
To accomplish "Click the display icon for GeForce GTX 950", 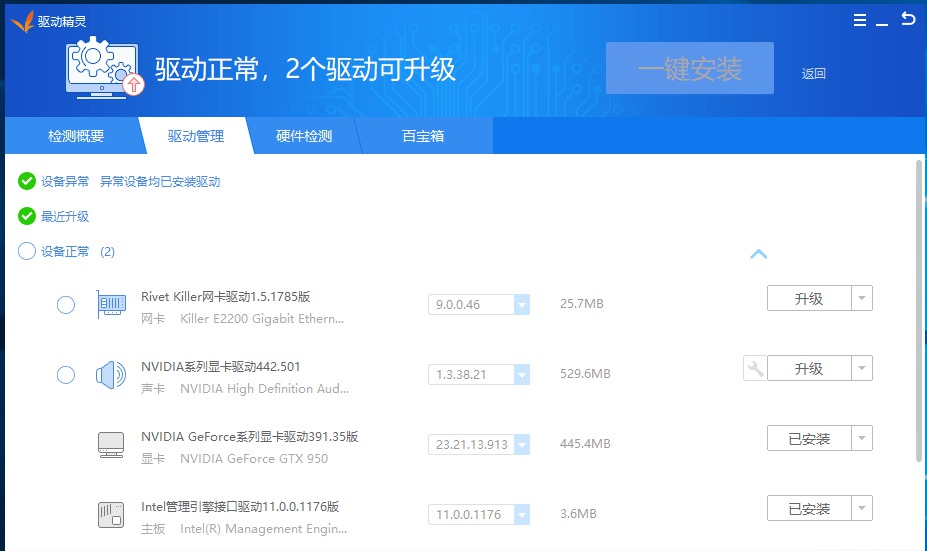I will point(111,445).
